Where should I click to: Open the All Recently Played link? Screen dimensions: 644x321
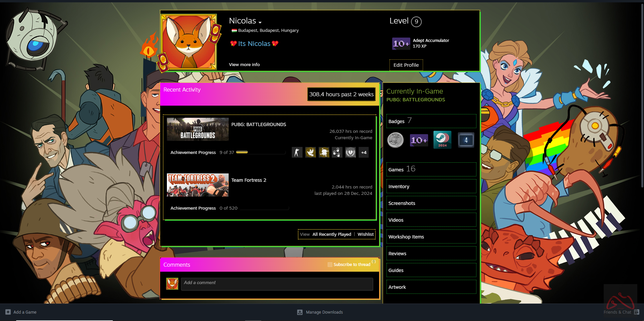pyautogui.click(x=331, y=234)
